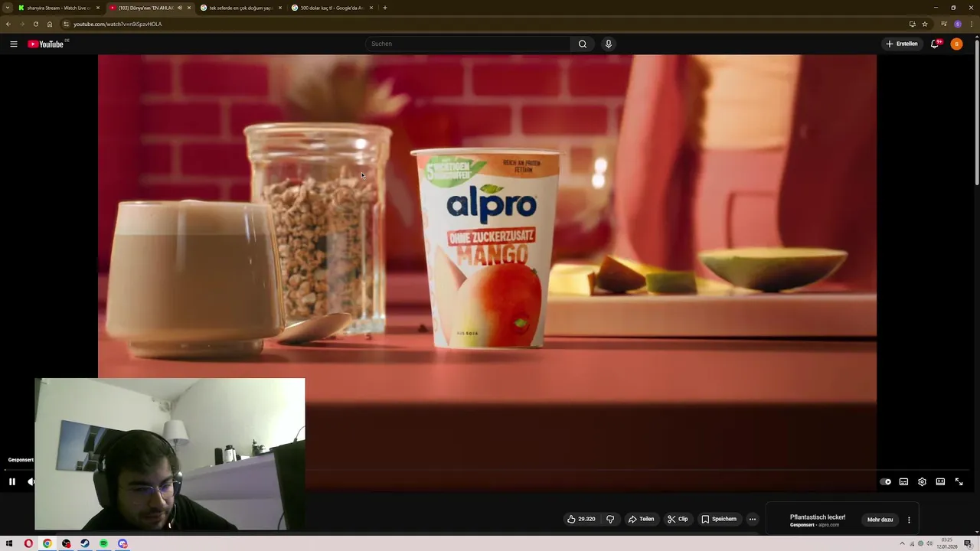Open the Erstellen create button
The width and height of the screenshot is (980, 551).
tap(902, 44)
